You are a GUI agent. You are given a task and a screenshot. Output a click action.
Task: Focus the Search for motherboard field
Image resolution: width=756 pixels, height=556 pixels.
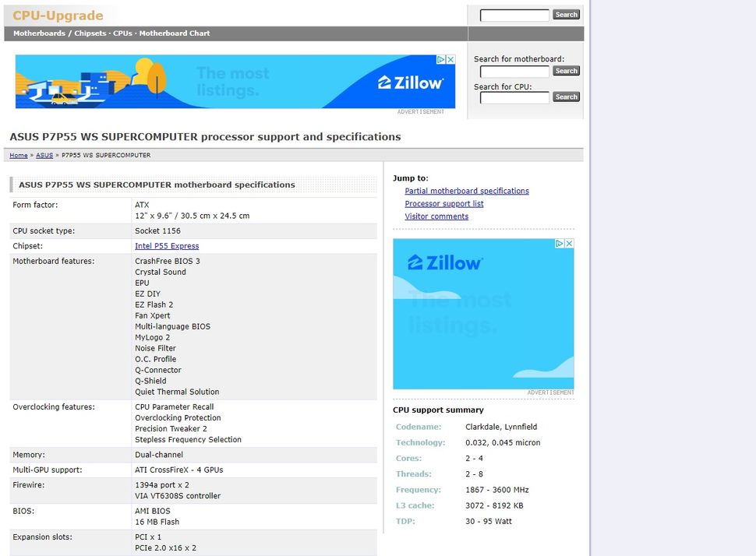coord(514,72)
